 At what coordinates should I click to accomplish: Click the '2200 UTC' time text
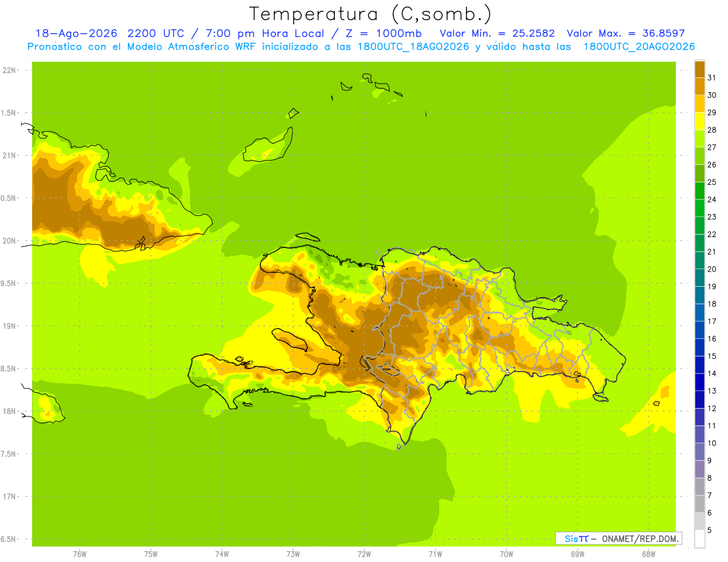[x=157, y=33]
